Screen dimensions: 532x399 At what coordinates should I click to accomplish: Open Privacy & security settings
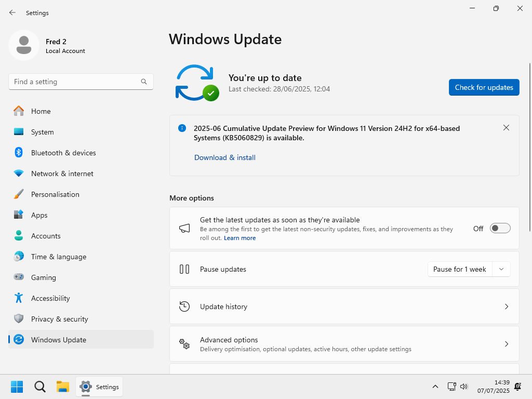[x=60, y=319]
